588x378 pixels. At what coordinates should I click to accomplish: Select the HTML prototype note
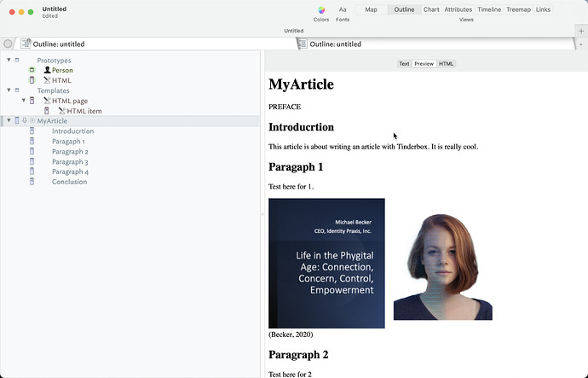tap(61, 80)
